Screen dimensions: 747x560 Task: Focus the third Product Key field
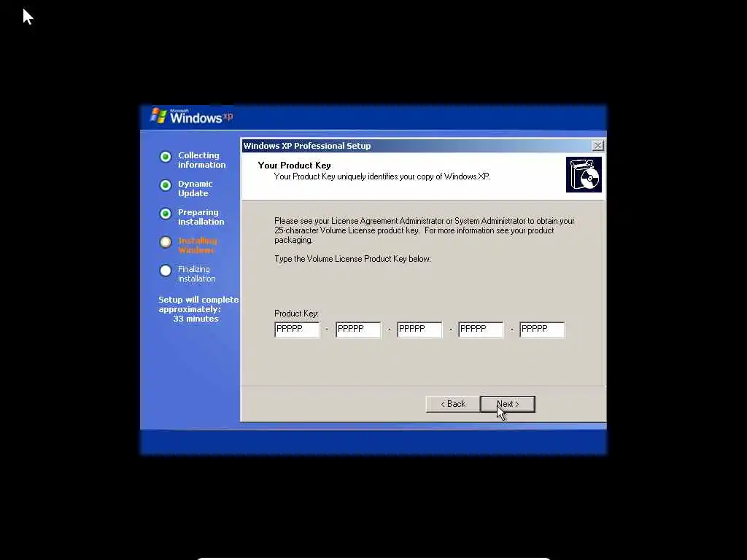click(x=419, y=329)
